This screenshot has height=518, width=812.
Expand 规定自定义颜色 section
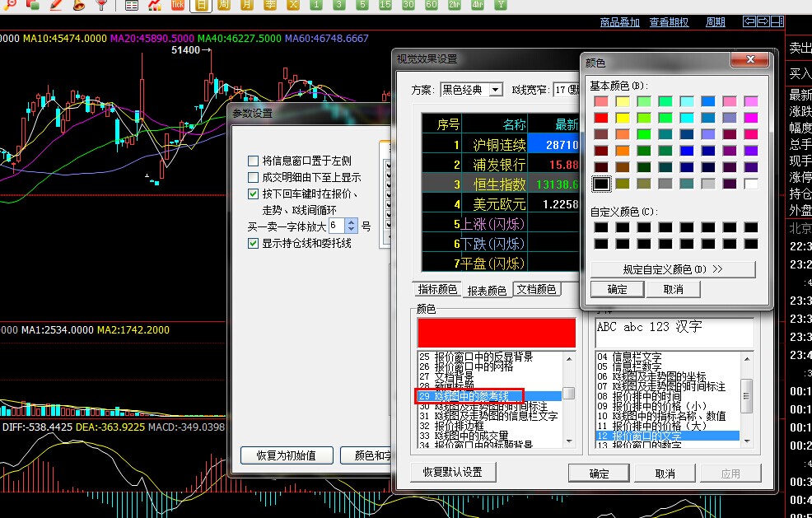pos(672,269)
